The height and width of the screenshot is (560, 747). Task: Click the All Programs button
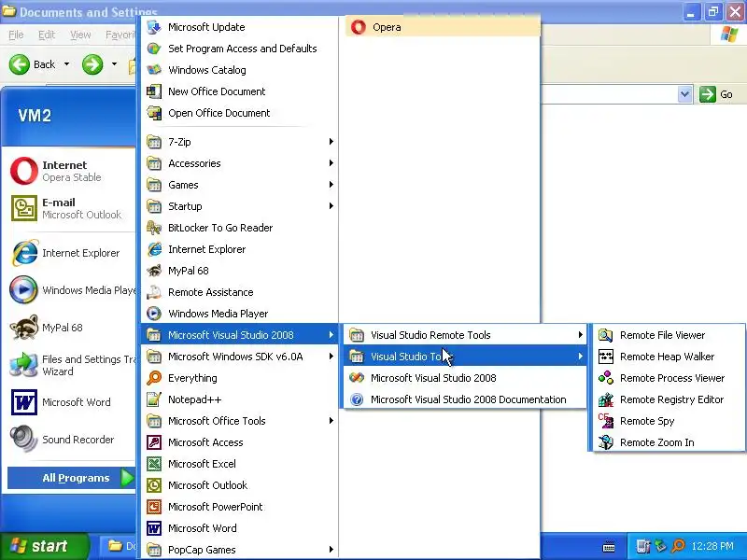click(x=72, y=478)
